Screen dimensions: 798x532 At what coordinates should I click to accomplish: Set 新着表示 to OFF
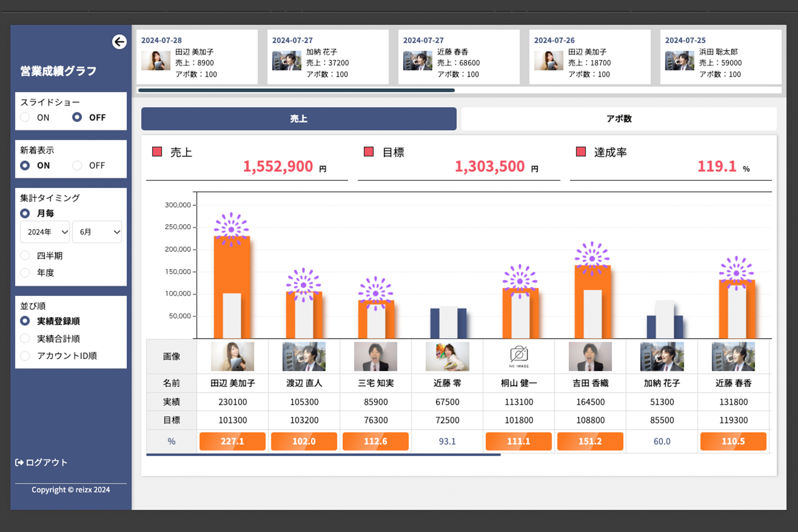point(77,165)
